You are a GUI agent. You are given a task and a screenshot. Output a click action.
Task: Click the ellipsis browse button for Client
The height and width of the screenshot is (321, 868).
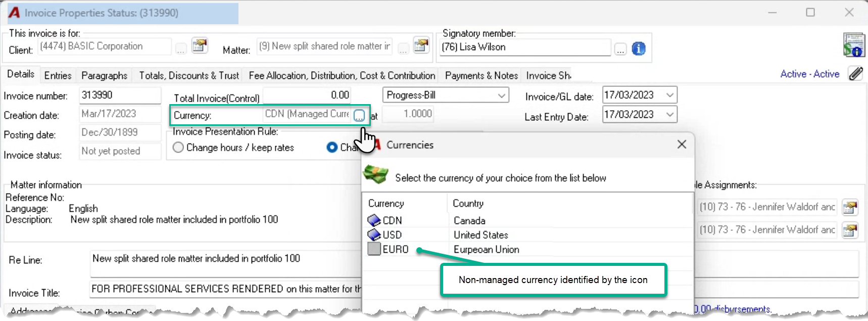tap(181, 49)
